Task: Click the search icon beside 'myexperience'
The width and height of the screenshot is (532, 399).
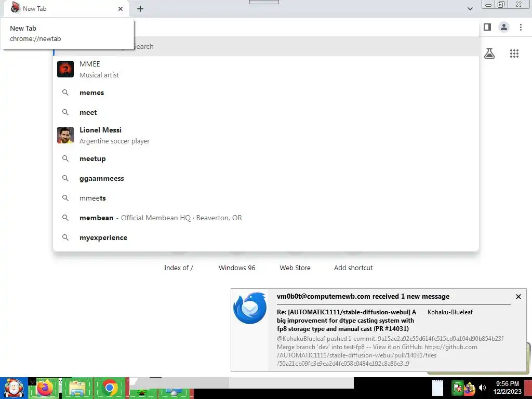Action: click(x=65, y=237)
